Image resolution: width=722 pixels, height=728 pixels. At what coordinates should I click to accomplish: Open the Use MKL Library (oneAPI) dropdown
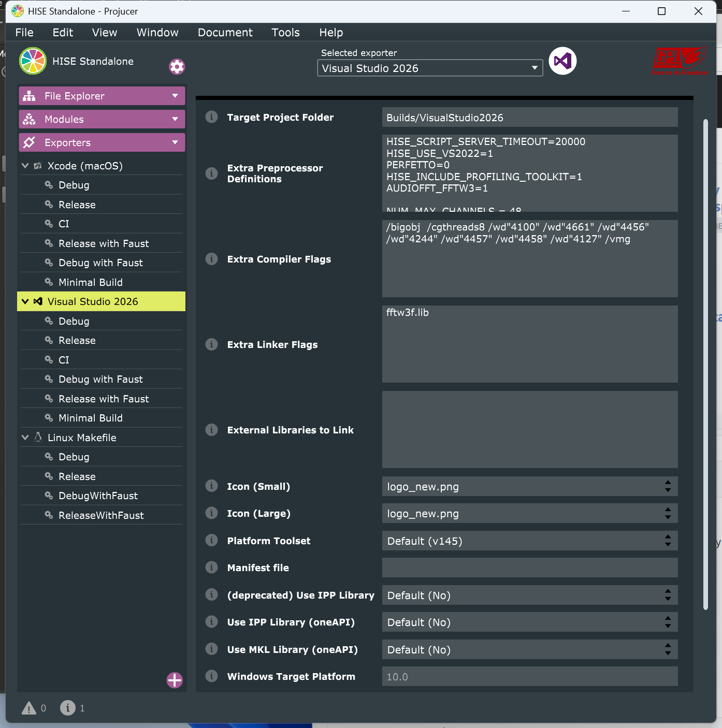pyautogui.click(x=529, y=650)
